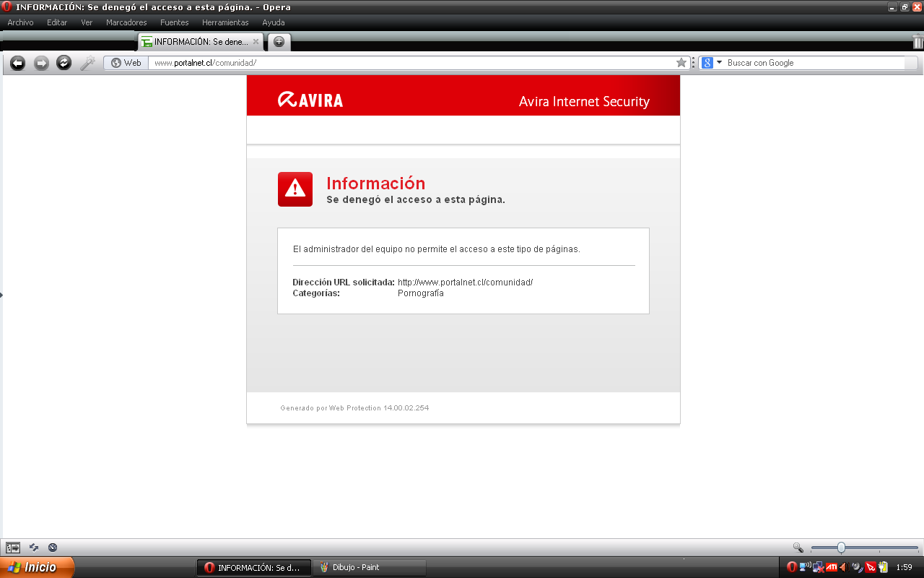Click the Información heading
The height and width of the screenshot is (578, 924).
[x=376, y=183]
